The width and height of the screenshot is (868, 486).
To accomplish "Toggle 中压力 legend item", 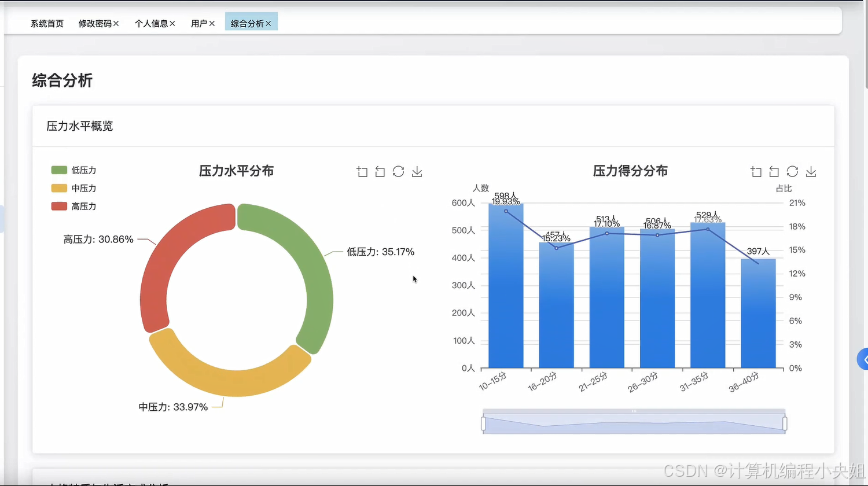I will [x=73, y=188].
